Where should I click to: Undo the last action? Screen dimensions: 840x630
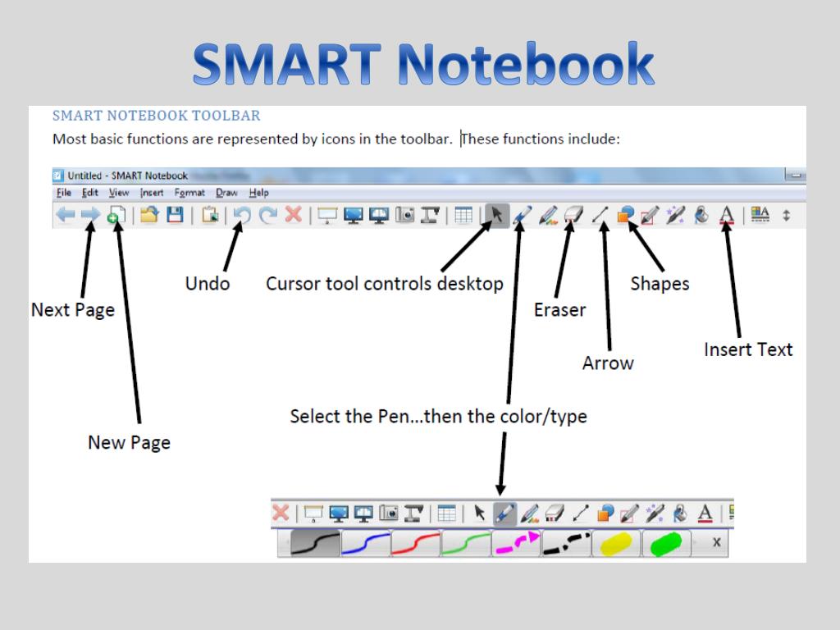(242, 215)
